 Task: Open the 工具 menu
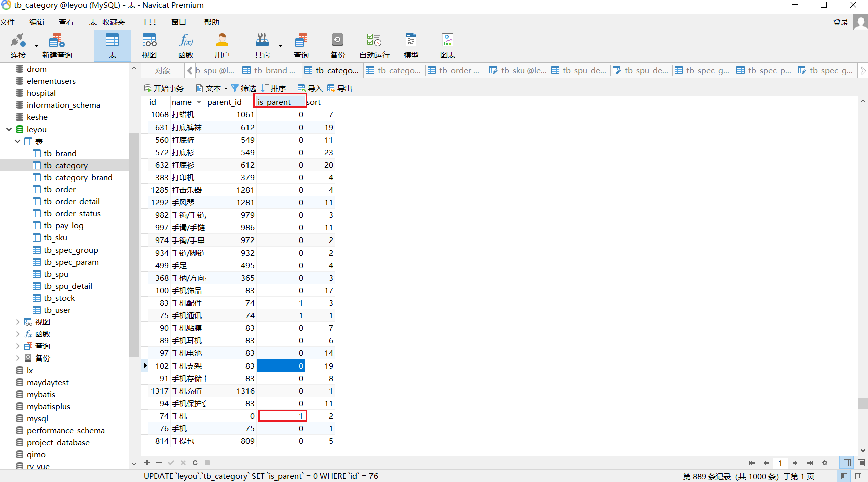pos(149,22)
